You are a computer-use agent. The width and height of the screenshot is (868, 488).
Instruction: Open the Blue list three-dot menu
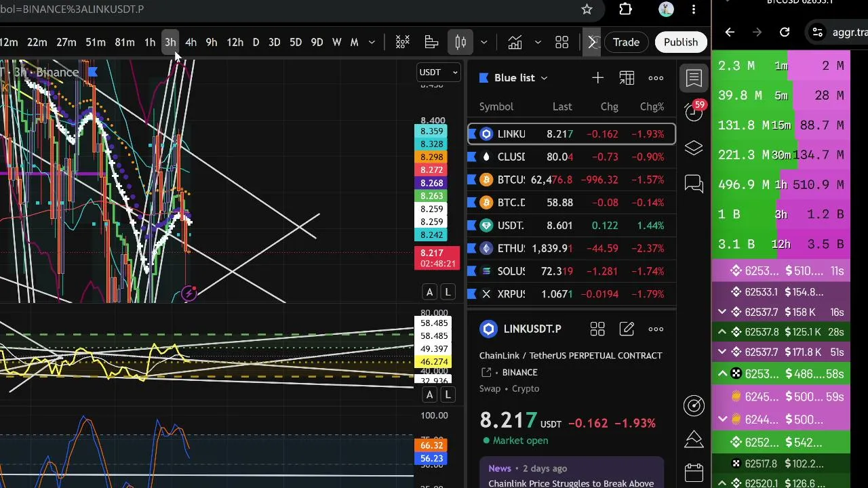[x=656, y=79]
